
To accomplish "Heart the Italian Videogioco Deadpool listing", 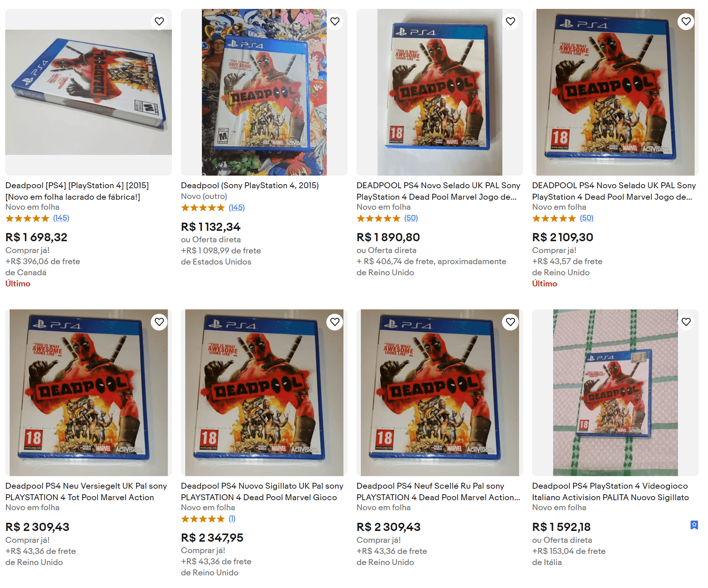I will 686,322.
